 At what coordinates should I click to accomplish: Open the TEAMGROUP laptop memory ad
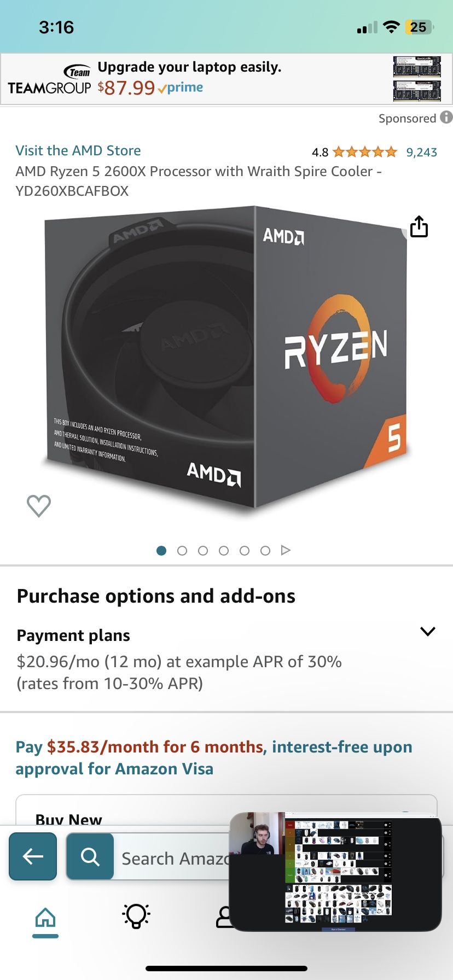(x=226, y=79)
